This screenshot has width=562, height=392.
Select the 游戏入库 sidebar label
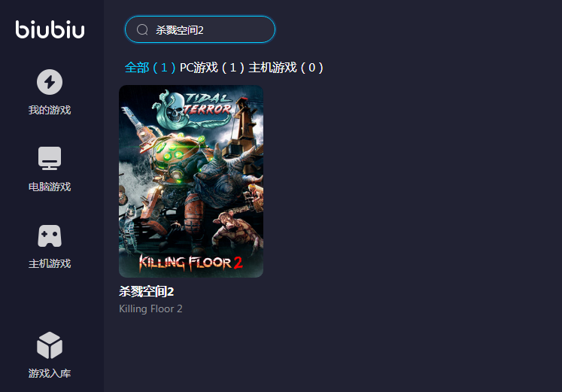coord(50,373)
